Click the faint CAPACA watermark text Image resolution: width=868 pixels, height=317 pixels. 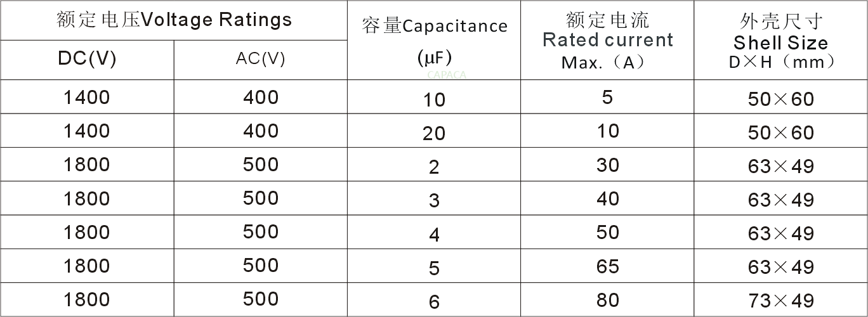(447, 75)
